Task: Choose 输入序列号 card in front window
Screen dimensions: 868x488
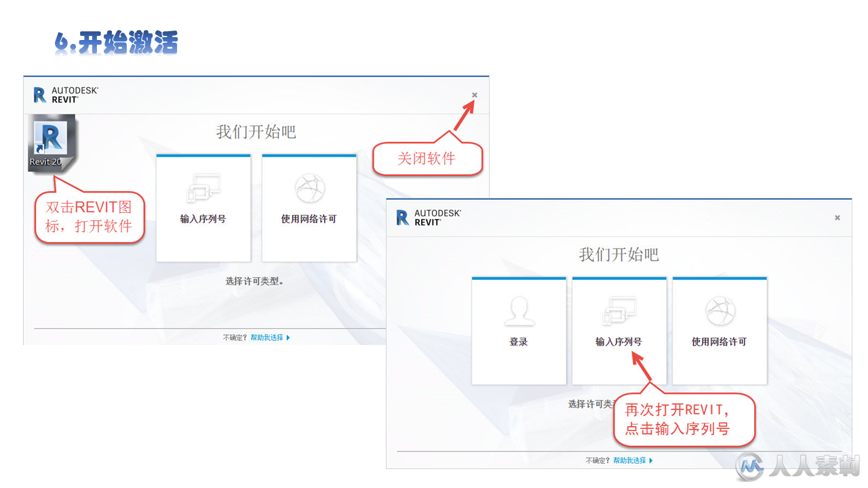Action: coord(619,331)
